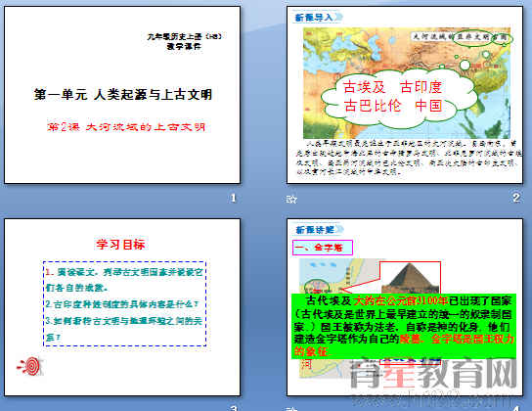
Task: Click the 中国 text in the cloud callout
Action: [429, 106]
